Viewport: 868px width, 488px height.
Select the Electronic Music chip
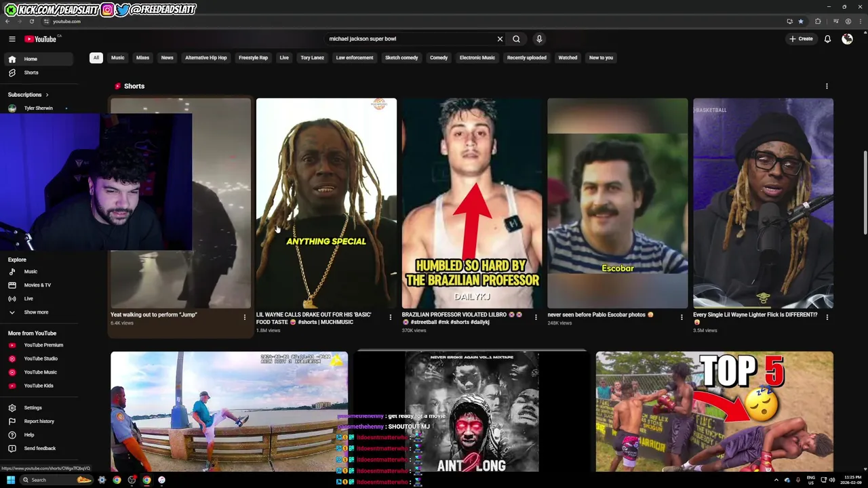pos(477,58)
